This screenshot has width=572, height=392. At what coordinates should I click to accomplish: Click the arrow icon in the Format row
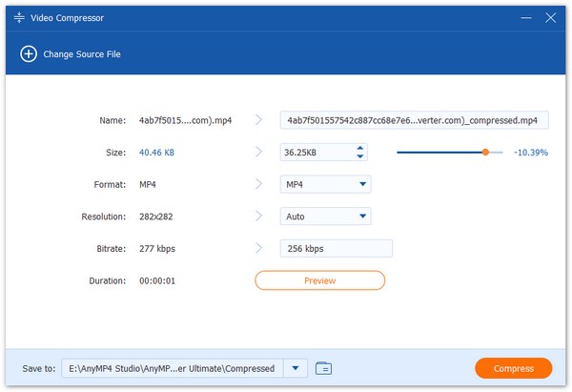pos(258,184)
